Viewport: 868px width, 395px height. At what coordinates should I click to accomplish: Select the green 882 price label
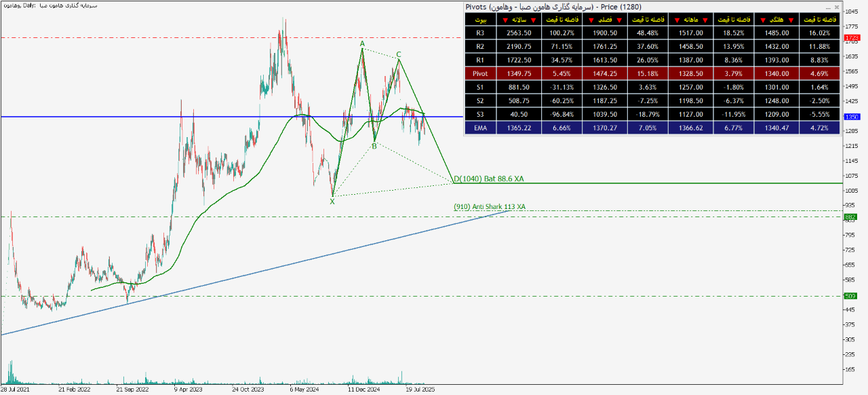pos(850,217)
